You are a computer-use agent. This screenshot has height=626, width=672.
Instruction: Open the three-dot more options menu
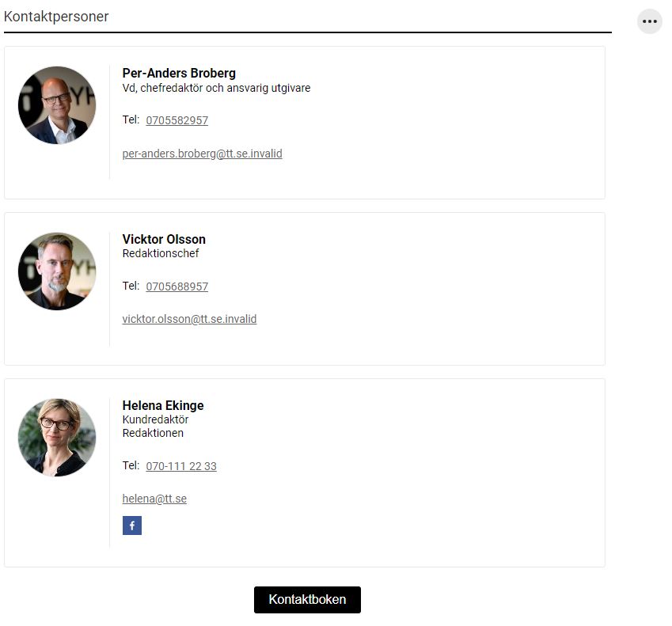click(x=649, y=21)
